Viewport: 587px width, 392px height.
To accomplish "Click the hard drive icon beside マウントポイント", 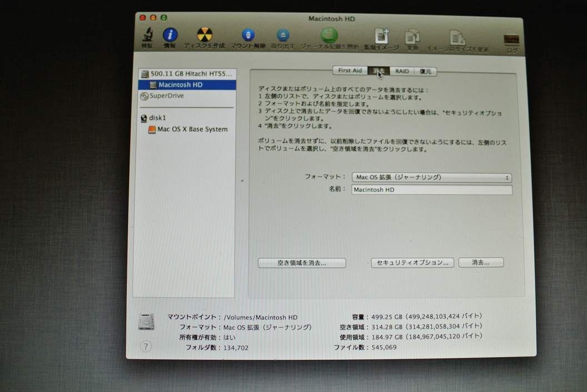I will click(146, 321).
